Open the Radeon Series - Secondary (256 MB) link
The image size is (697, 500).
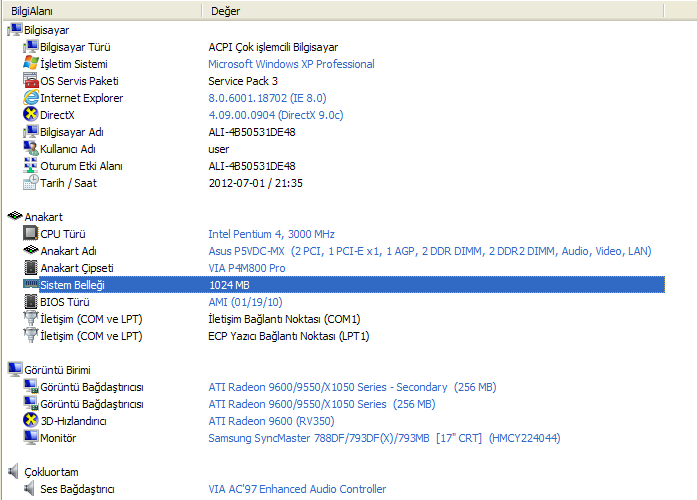(352, 387)
